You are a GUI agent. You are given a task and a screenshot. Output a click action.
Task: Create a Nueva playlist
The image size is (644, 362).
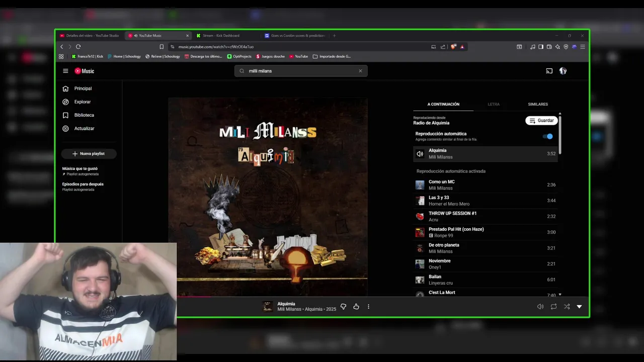89,153
